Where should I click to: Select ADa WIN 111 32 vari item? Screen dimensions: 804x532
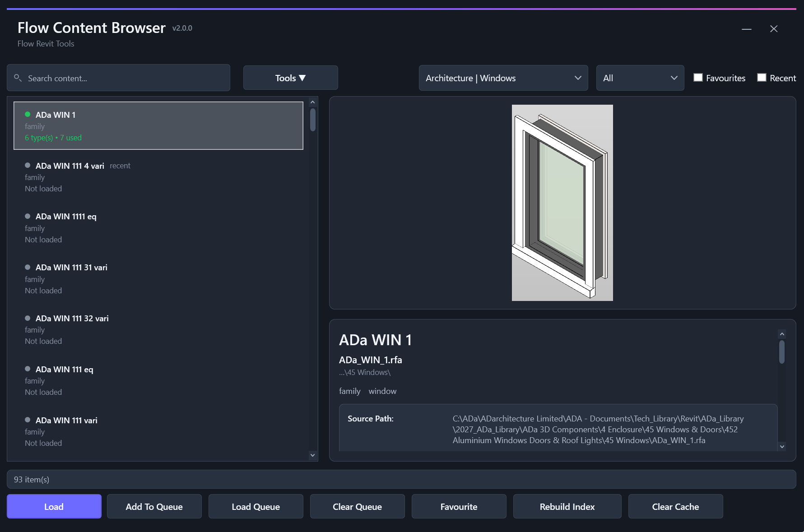tap(158, 329)
